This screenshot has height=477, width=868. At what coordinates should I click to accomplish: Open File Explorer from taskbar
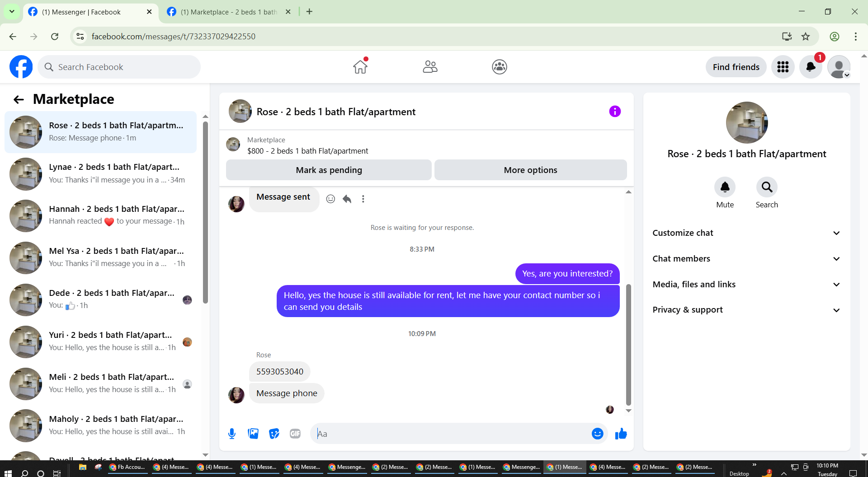pos(82,468)
